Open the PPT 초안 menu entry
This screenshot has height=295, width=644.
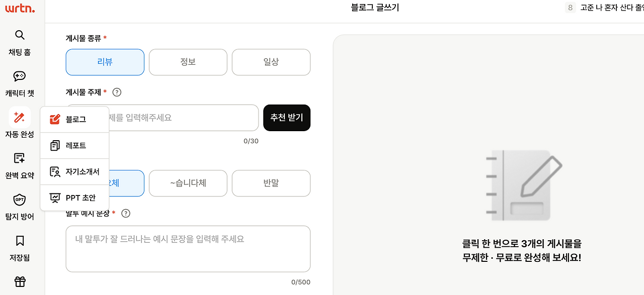click(x=74, y=198)
